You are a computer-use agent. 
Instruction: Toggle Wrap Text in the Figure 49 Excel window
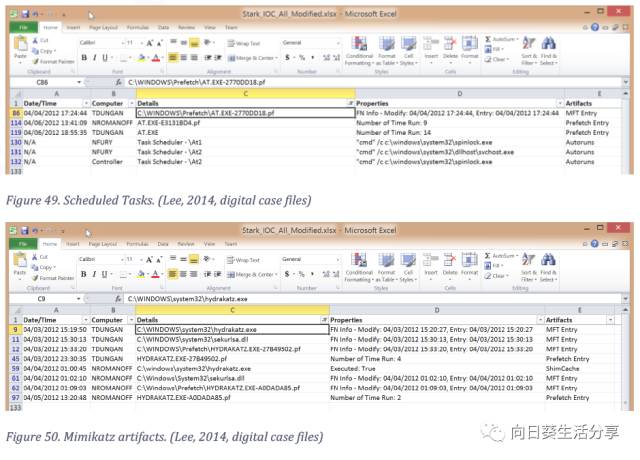click(x=244, y=43)
